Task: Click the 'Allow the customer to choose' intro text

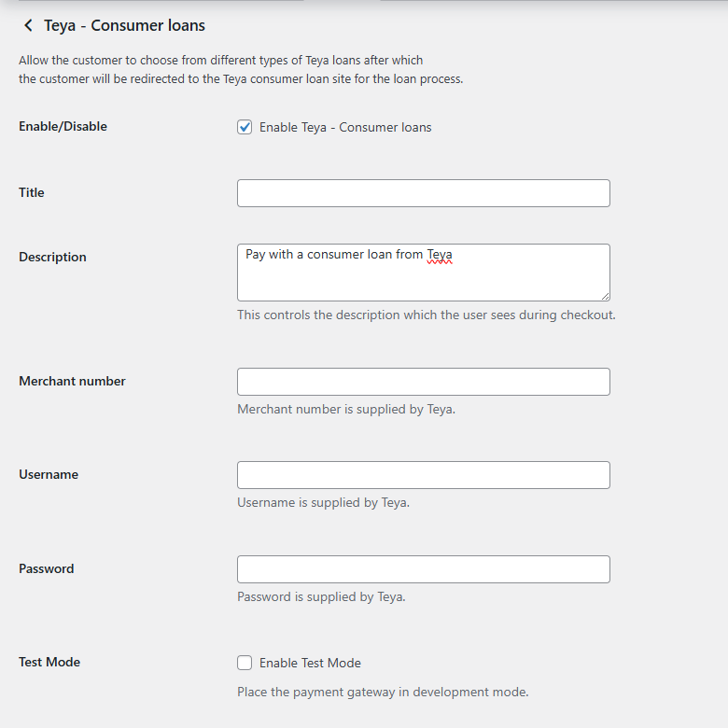Action: pyautogui.click(x=241, y=70)
